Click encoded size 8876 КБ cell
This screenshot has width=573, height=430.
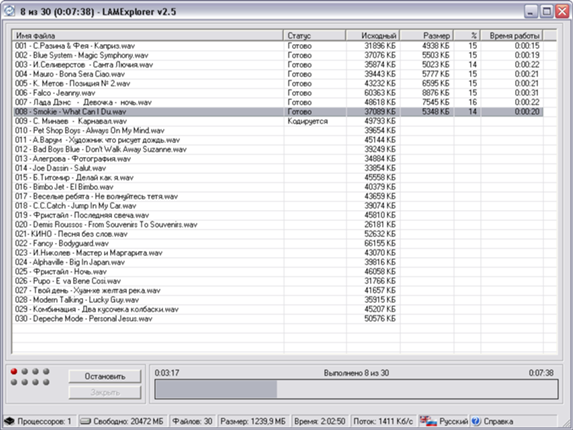[x=436, y=93]
